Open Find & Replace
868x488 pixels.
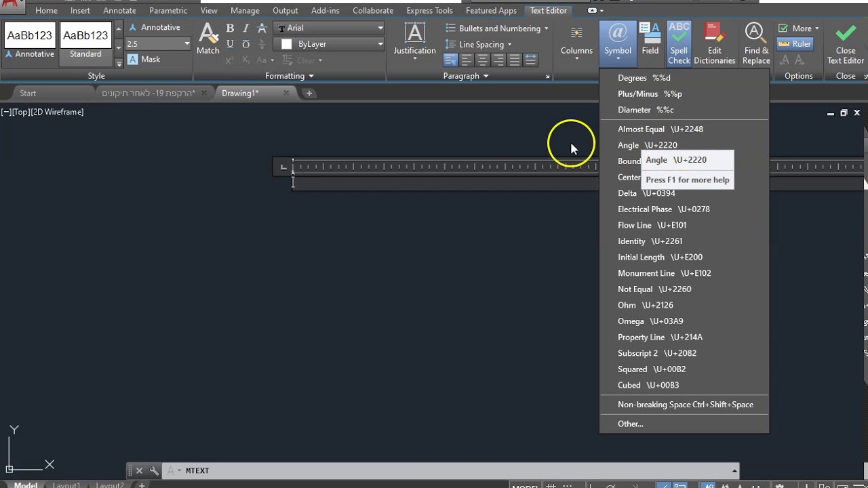click(x=755, y=43)
